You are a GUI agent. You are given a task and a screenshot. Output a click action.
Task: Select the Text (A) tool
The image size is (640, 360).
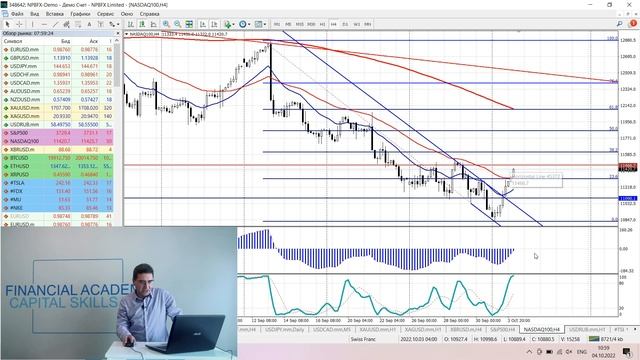click(89, 24)
